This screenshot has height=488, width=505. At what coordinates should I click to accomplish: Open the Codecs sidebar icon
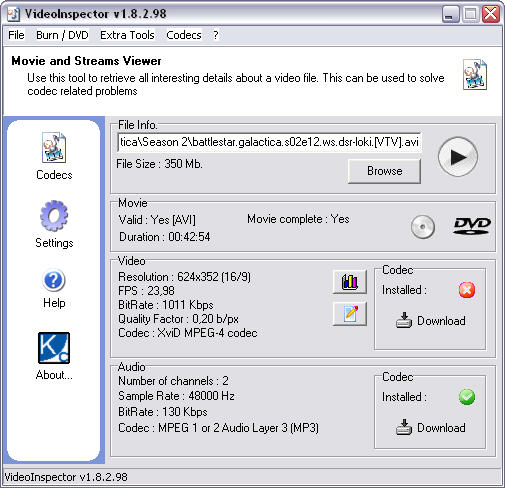tap(54, 148)
